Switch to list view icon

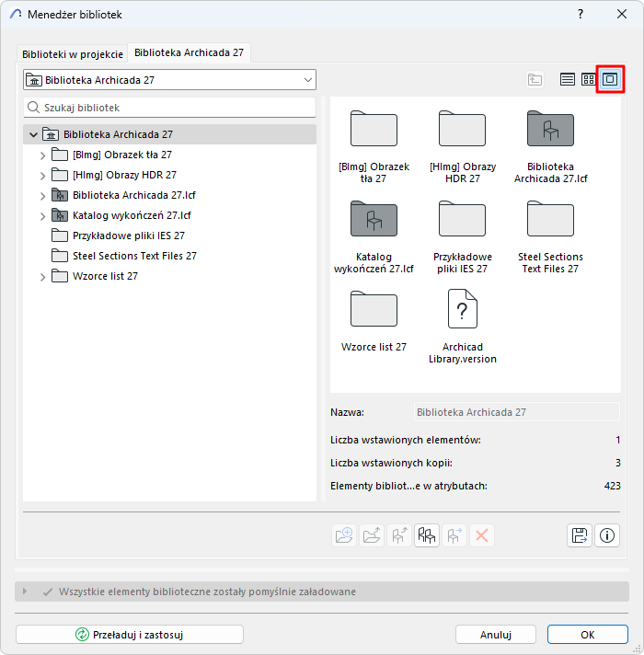(x=567, y=79)
